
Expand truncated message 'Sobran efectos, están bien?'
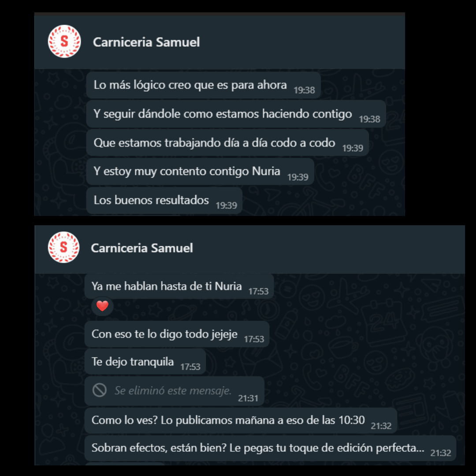pyautogui.click(x=270, y=448)
